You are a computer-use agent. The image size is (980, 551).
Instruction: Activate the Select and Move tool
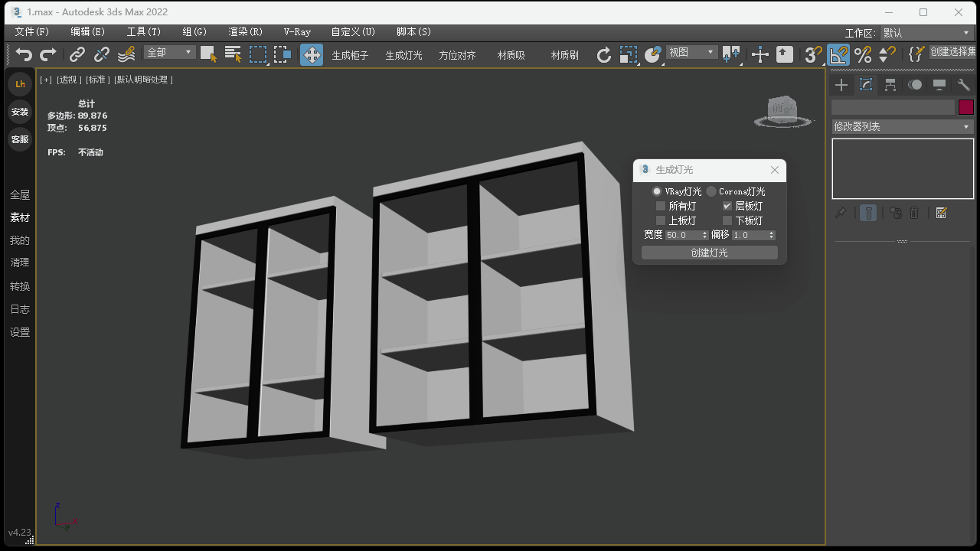pyautogui.click(x=312, y=54)
